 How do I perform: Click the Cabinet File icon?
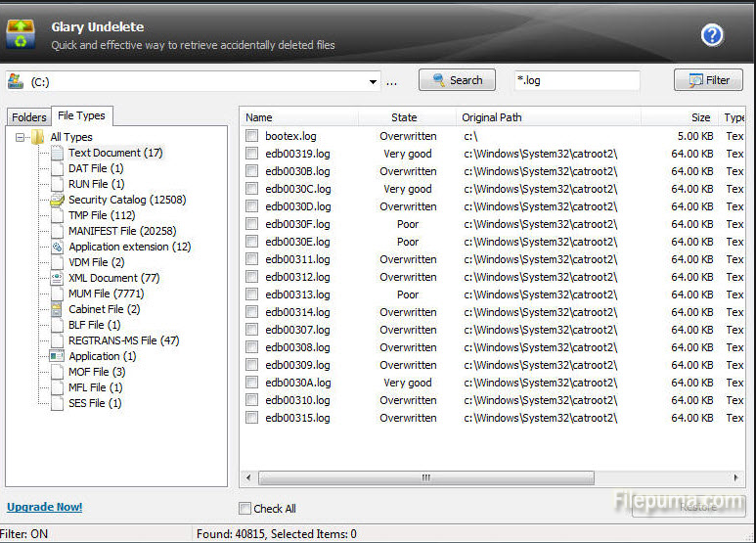point(57,309)
